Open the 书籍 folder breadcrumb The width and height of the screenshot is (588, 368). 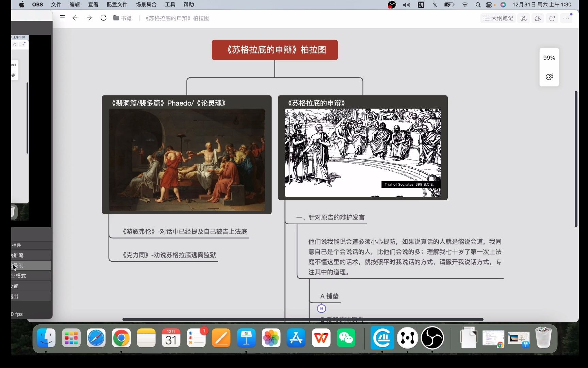[x=122, y=18]
